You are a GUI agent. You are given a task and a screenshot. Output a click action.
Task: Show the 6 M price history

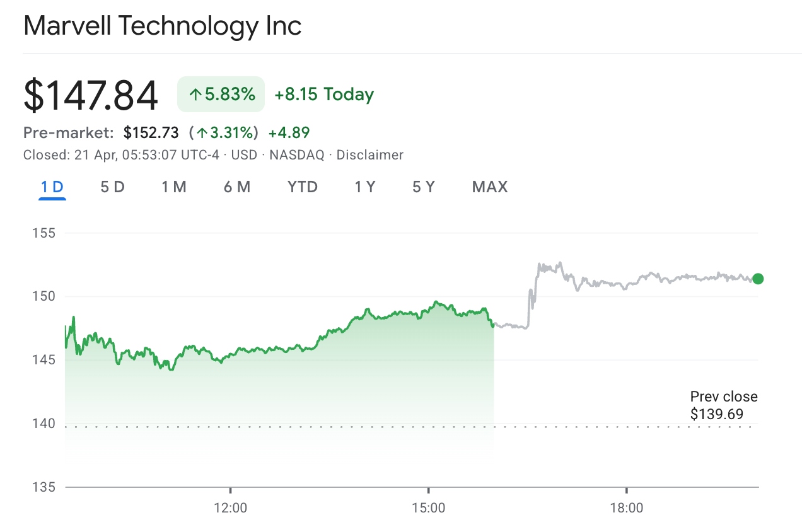tap(237, 187)
